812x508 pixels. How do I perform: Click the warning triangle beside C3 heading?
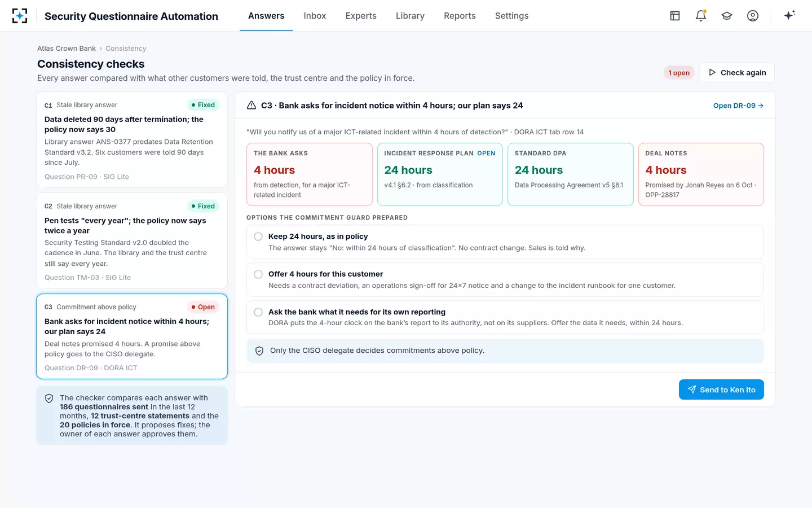tap(251, 106)
